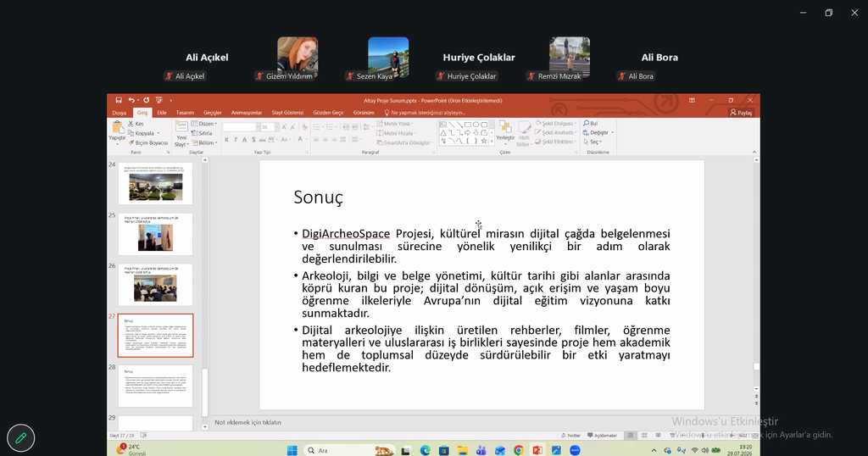Open the Düzen layout dropdown
The width and height of the screenshot is (868, 456).
pyautogui.click(x=203, y=124)
